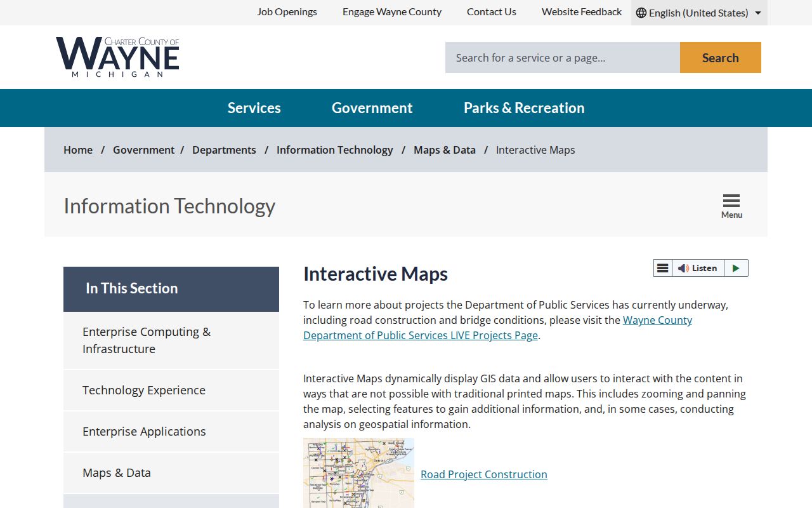Click the road construction map thumbnail

(x=358, y=473)
